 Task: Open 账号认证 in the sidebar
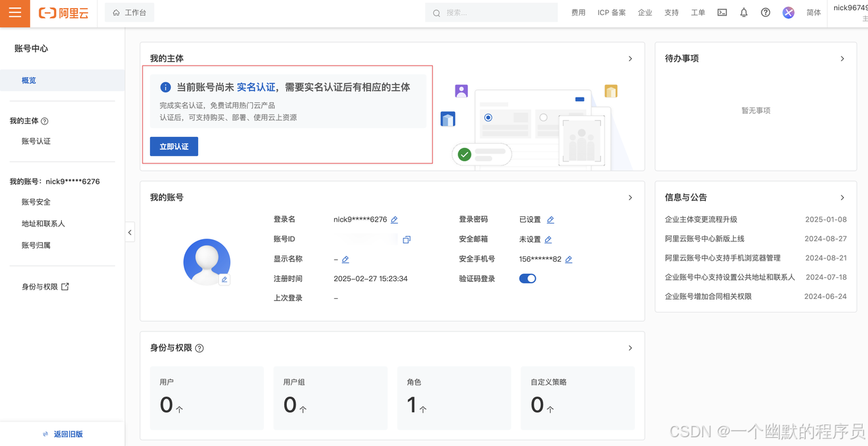[36, 141]
